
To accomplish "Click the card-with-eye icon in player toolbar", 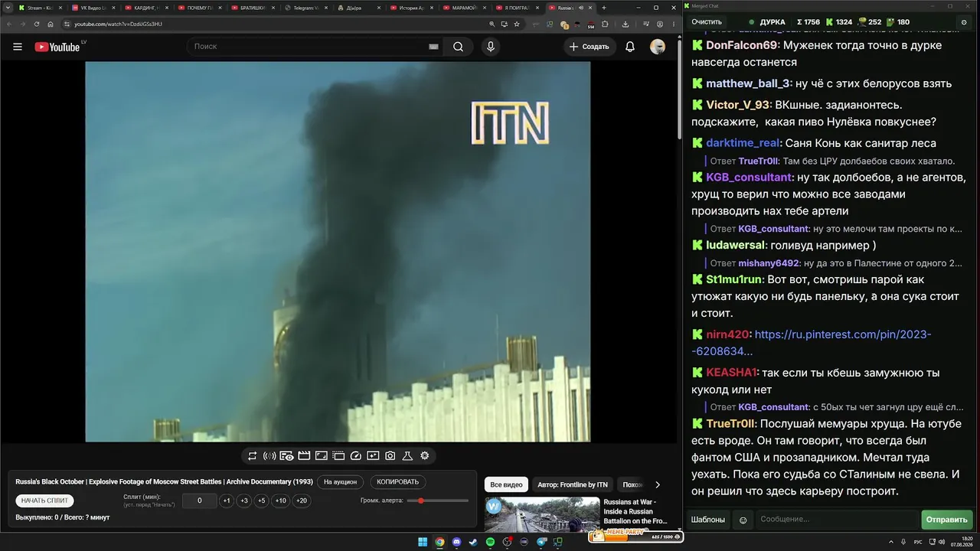I will [286, 456].
